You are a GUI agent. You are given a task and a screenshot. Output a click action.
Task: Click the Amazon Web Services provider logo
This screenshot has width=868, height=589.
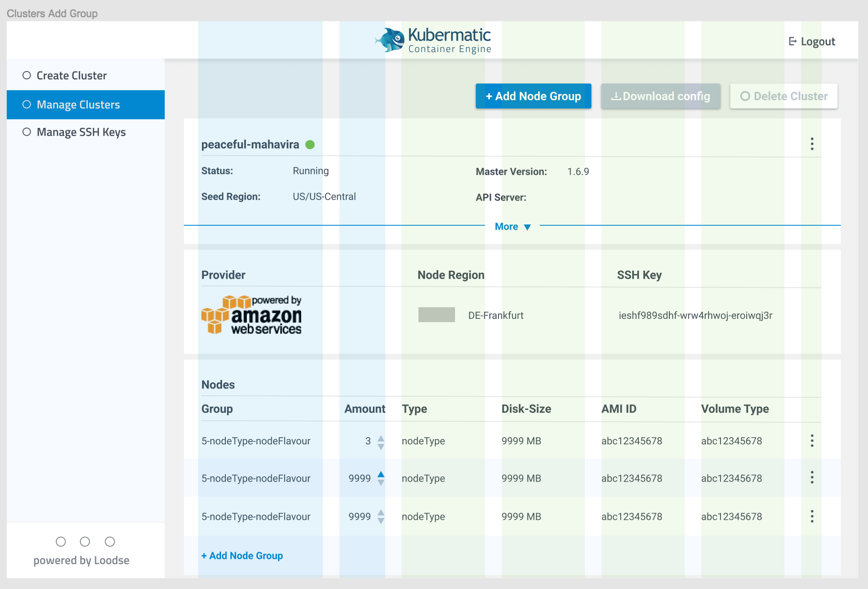[251, 315]
